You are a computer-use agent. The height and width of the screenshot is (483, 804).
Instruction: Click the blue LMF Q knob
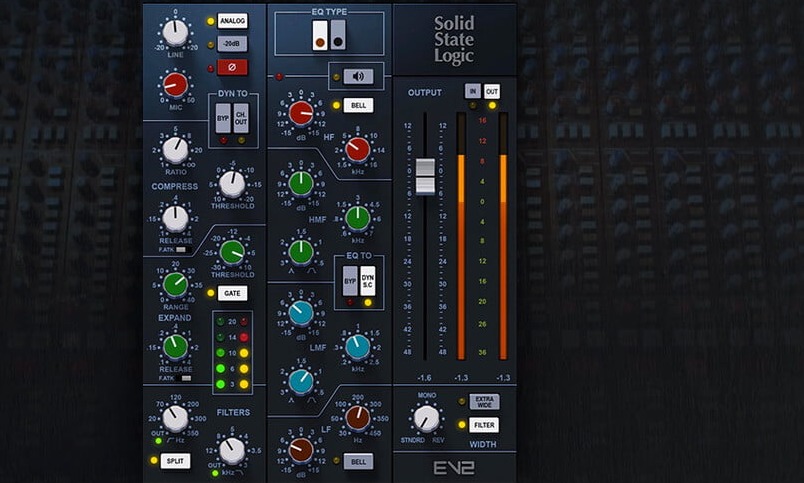[x=301, y=381]
